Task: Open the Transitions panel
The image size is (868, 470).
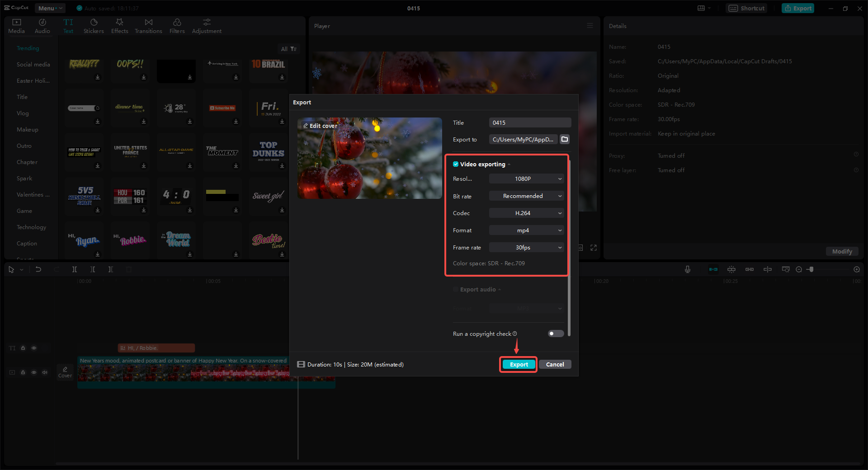Action: tap(148, 25)
